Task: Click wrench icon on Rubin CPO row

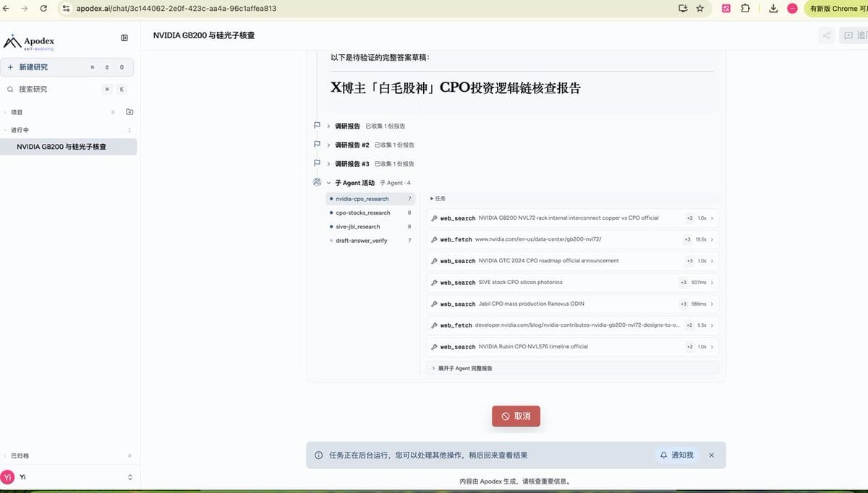Action: [434, 346]
